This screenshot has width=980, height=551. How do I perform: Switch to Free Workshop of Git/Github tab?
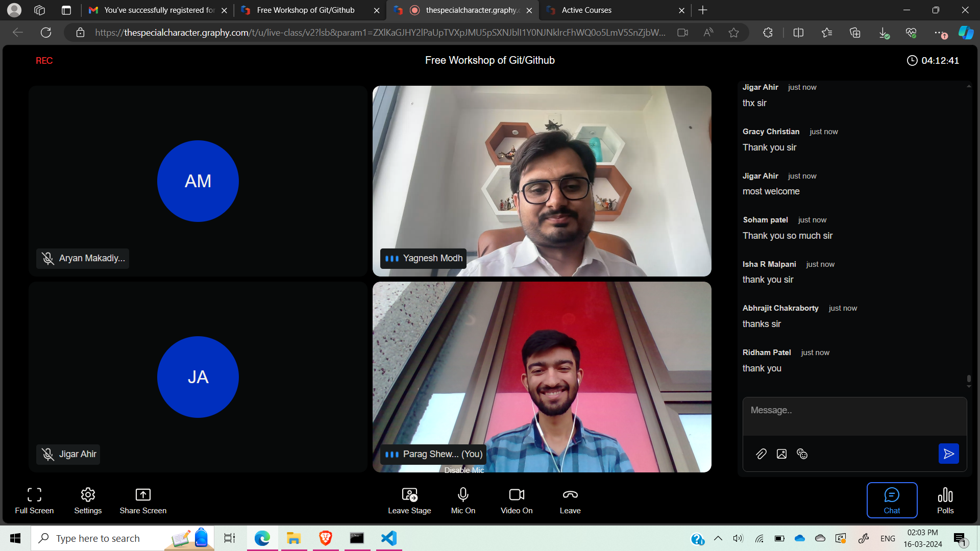[306, 10]
